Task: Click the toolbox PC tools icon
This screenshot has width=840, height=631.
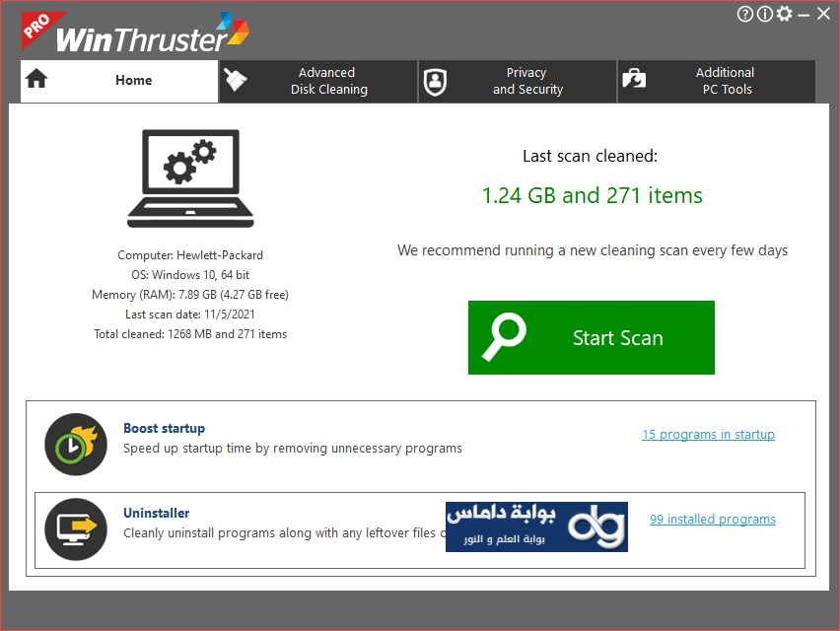Action: [634, 79]
